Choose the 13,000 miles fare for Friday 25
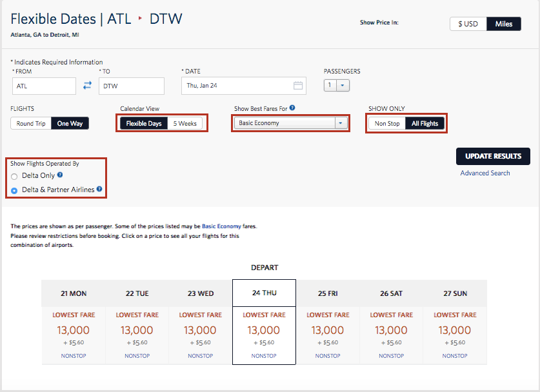540x392 pixels. pyautogui.click(x=328, y=330)
